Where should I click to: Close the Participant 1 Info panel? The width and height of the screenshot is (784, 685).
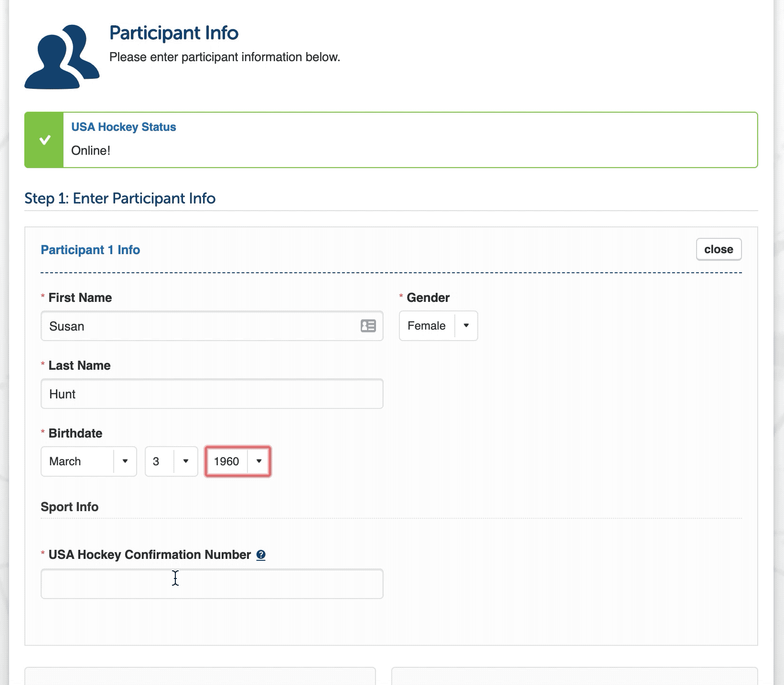point(719,249)
